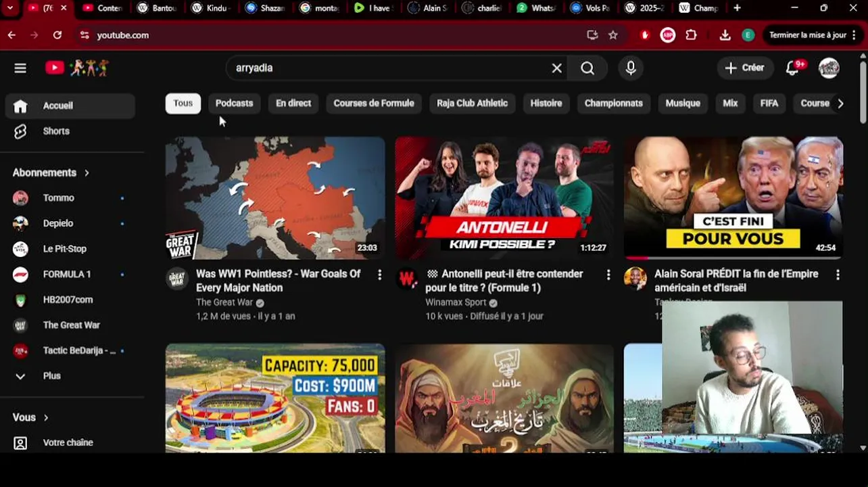The height and width of the screenshot is (487, 868).
Task: Click the magnifier search button
Action: 587,68
